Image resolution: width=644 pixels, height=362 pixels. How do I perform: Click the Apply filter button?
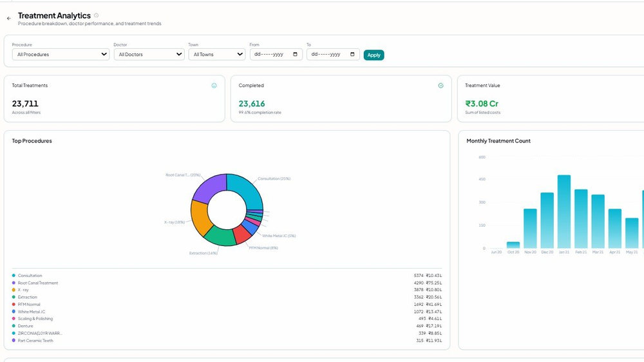(374, 55)
